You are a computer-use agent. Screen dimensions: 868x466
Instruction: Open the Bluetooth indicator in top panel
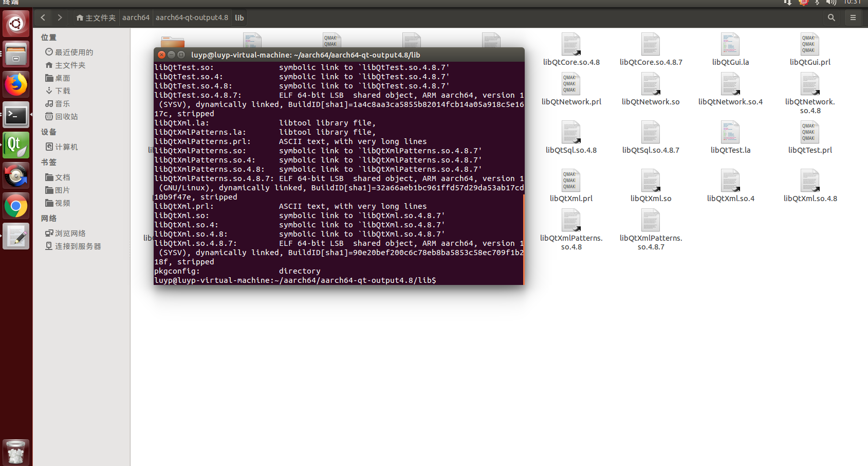point(817,3)
